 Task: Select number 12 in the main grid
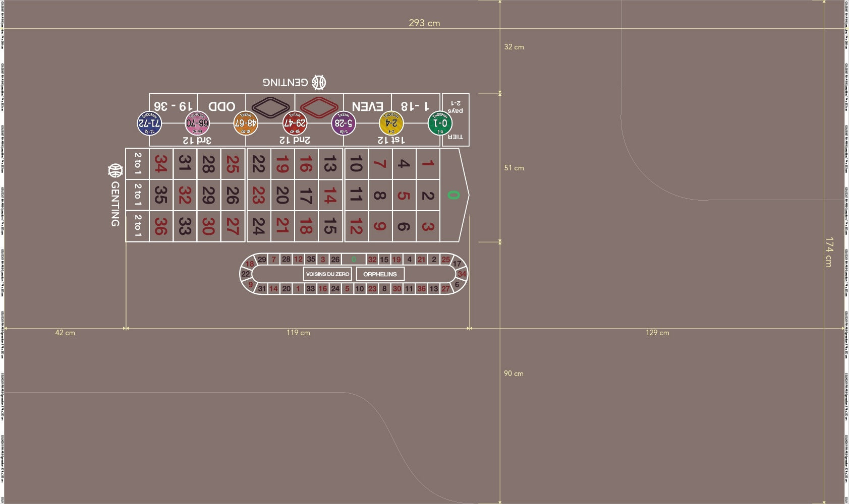pyautogui.click(x=356, y=226)
